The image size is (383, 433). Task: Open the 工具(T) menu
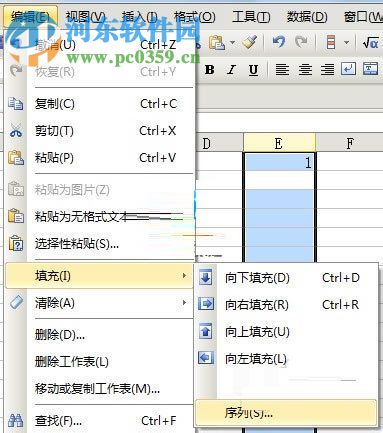tap(251, 16)
